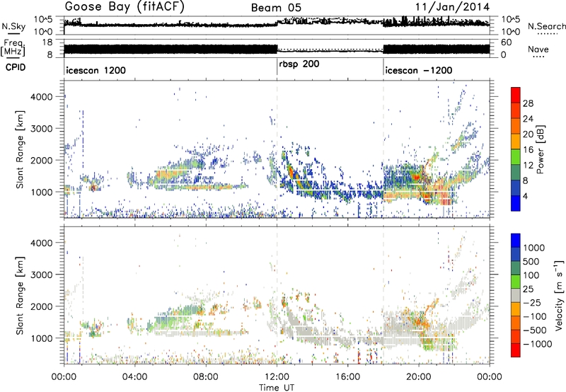Click the light green 12–16 band of Power bar
The height and width of the screenshot is (392, 566).
[516, 156]
